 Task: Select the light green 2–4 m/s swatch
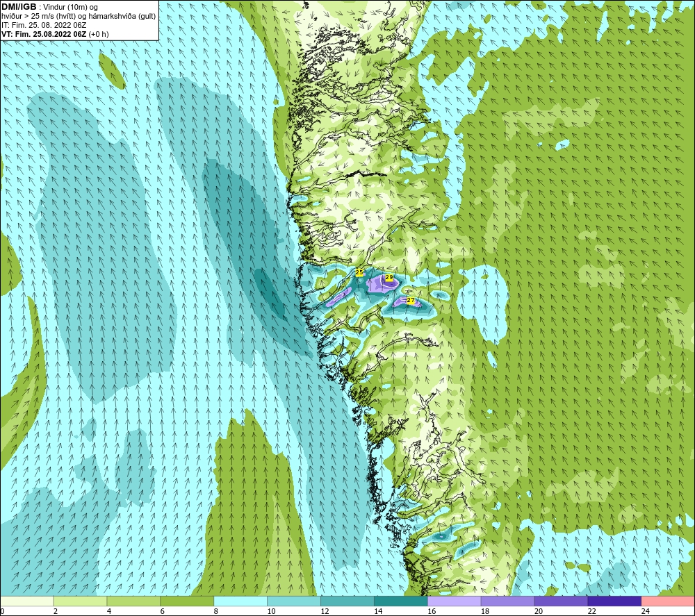click(80, 601)
